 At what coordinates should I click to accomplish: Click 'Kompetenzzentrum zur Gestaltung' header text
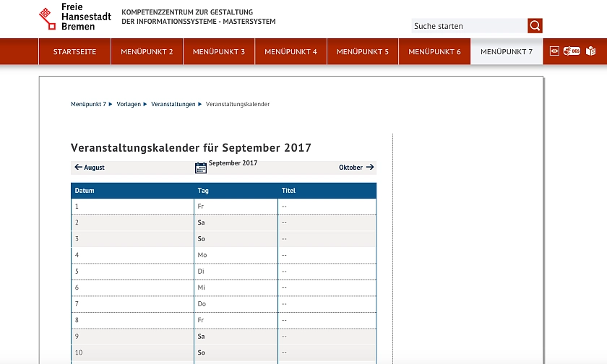[187, 12]
